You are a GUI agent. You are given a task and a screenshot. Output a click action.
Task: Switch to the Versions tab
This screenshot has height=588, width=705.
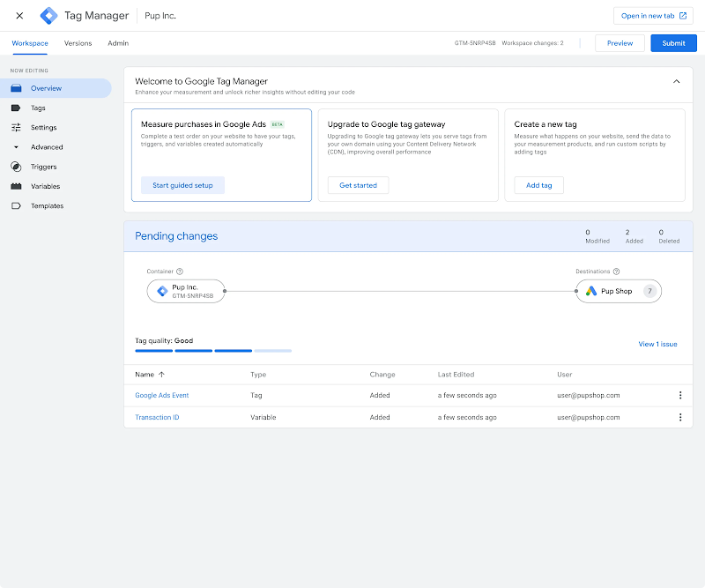[78, 43]
